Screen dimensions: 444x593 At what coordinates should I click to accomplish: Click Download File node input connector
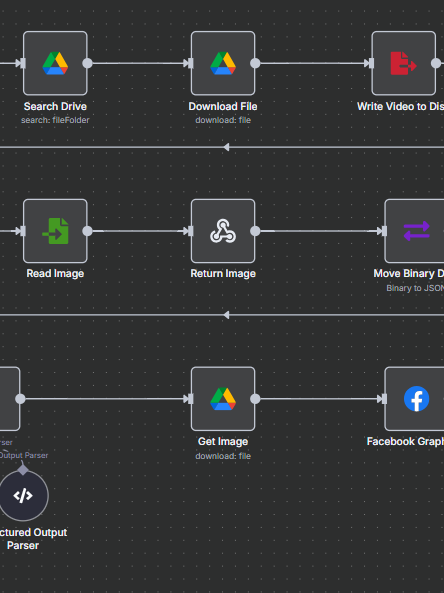click(x=191, y=63)
